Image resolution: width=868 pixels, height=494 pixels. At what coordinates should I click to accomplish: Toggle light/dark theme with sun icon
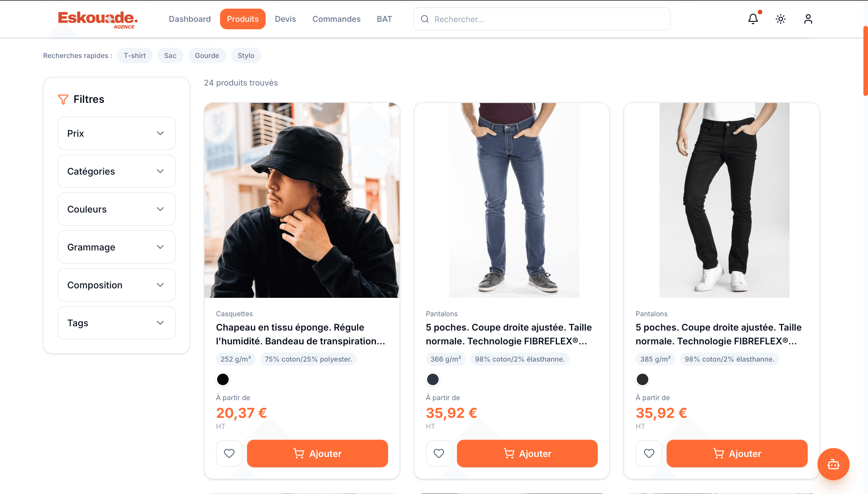click(780, 19)
